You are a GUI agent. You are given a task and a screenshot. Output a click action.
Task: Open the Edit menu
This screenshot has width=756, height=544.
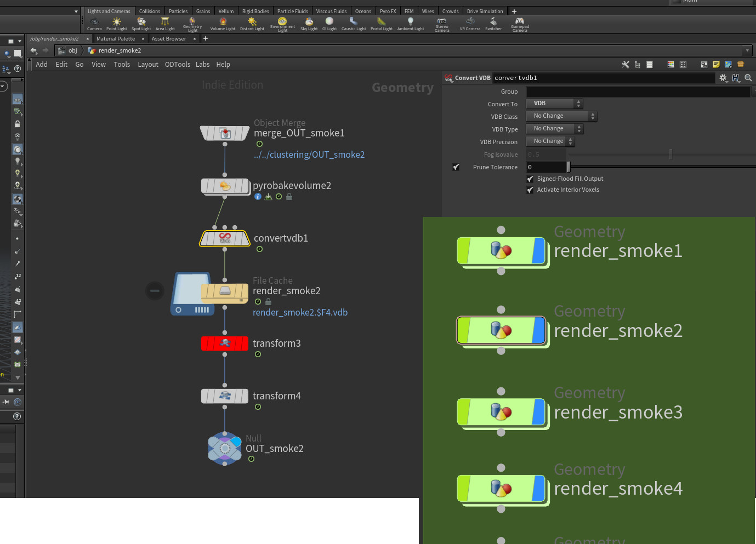61,65
